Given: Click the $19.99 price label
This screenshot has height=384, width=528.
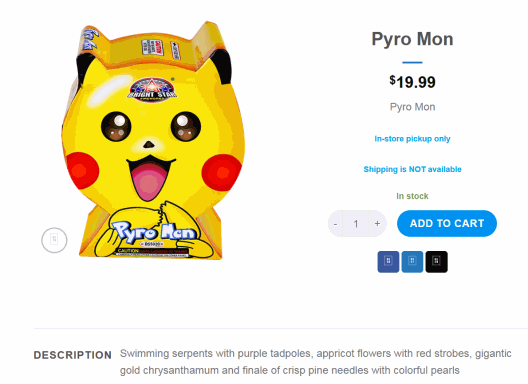Looking at the screenshot, I should click(x=412, y=82).
